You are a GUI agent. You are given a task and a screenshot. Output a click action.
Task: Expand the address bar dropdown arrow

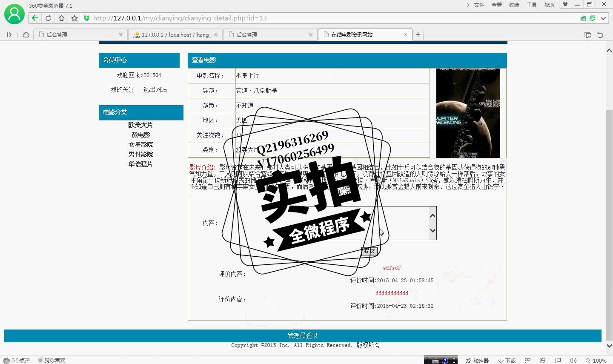coord(603,18)
